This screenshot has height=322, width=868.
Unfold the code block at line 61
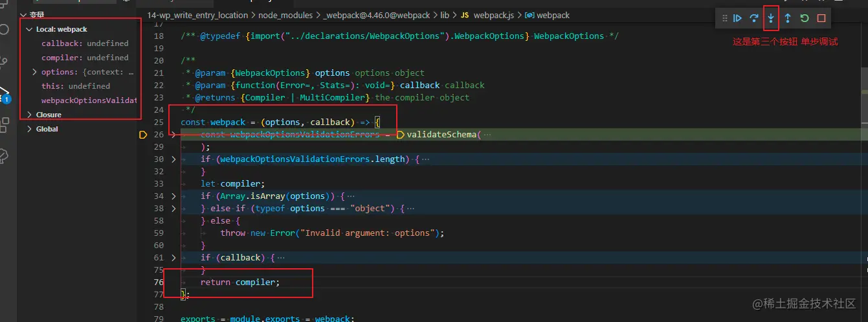pyautogui.click(x=173, y=258)
